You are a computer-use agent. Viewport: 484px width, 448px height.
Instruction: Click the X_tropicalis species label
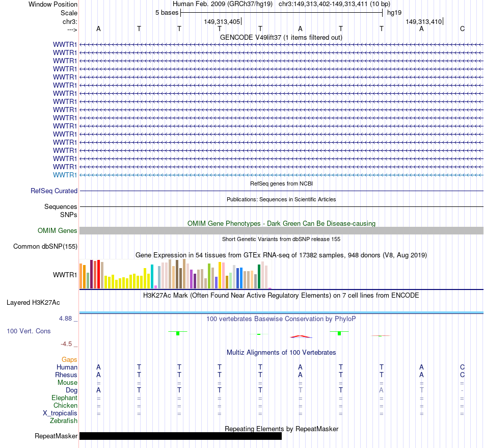60,413
